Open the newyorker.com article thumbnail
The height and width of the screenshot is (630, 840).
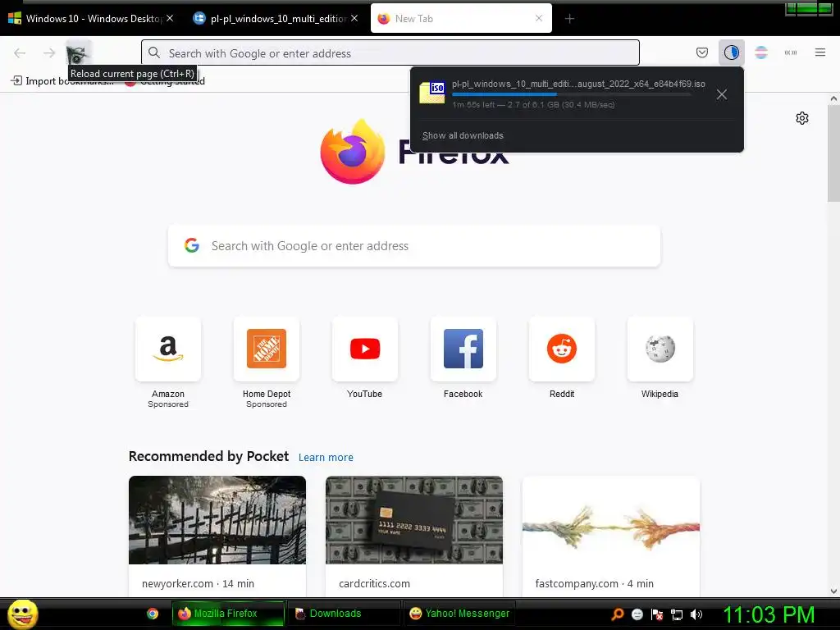tap(217, 519)
